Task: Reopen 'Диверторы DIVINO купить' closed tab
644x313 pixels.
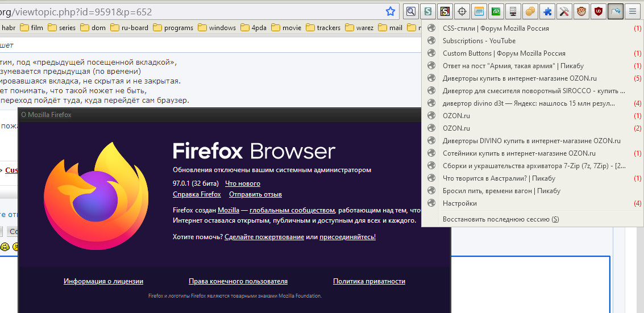Action: click(x=533, y=141)
